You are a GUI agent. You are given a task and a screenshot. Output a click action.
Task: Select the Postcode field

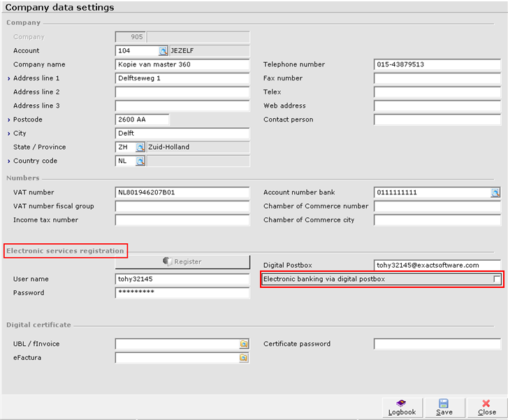142,120
